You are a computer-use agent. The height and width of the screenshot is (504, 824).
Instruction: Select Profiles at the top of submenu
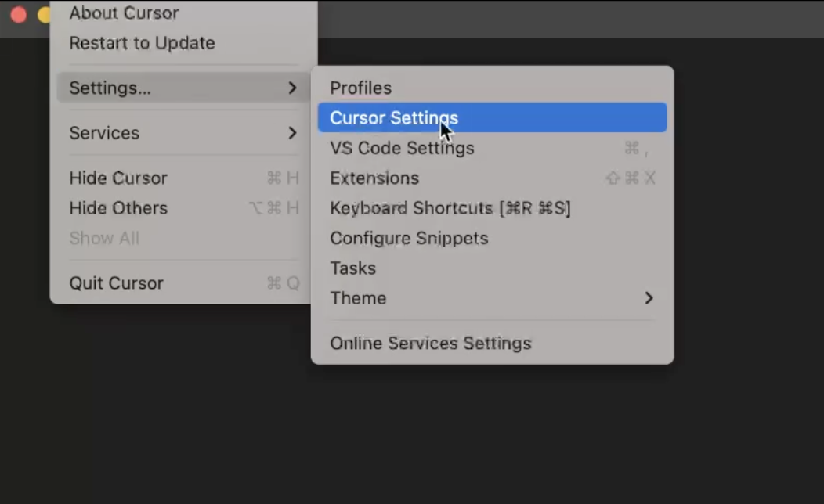coord(360,88)
